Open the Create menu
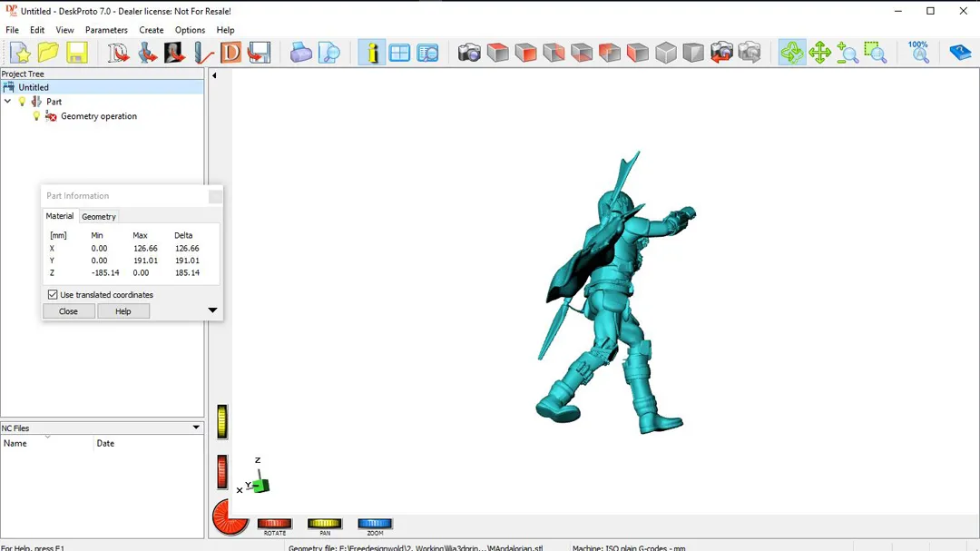Image resolution: width=980 pixels, height=551 pixels. coord(152,30)
